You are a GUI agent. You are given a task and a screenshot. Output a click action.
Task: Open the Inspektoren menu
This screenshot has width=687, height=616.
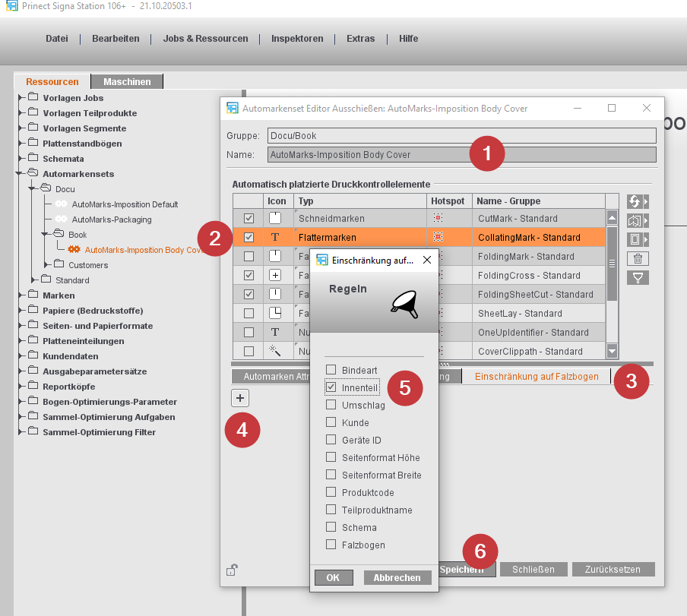[297, 39]
